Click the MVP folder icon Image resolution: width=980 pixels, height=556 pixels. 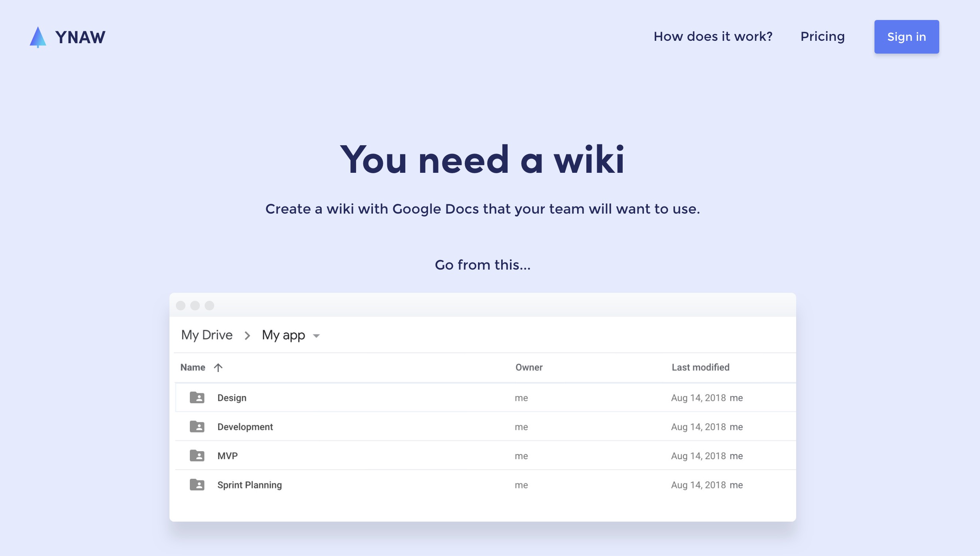point(197,456)
